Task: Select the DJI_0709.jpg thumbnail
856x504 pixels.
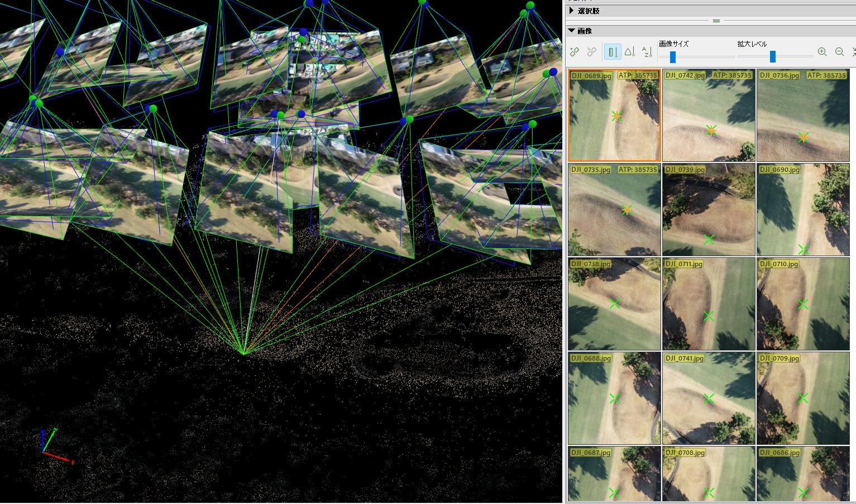Action: [803, 398]
